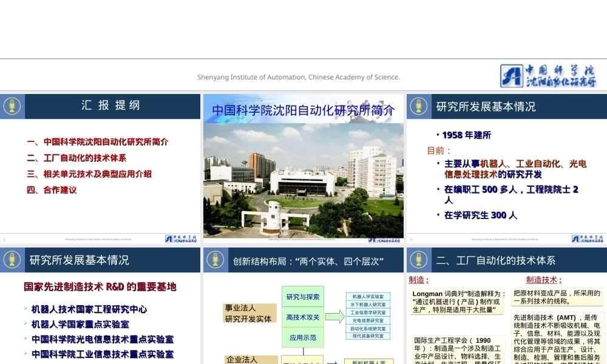Click header text 'Shenyang Institute of Automation, Chinese Academy of Science.'

point(299,77)
